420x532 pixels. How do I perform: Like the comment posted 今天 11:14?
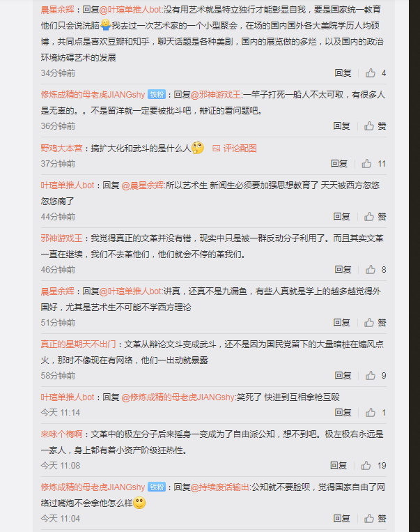375,412
